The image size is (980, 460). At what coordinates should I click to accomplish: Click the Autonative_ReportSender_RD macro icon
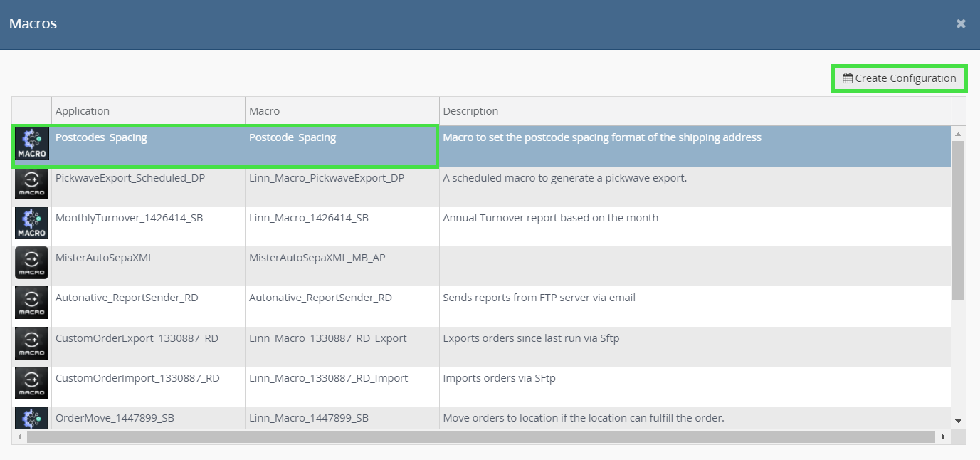[31, 305]
